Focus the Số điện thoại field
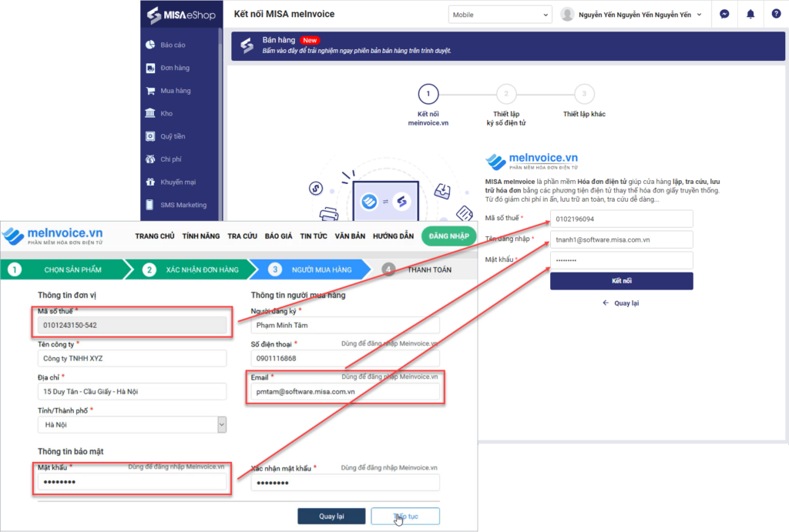 point(345,359)
